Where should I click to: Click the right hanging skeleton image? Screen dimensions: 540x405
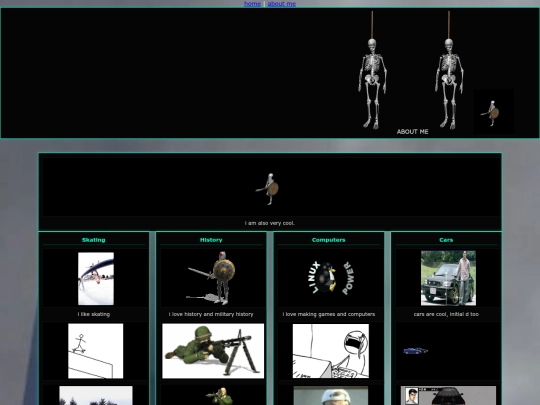click(x=449, y=70)
